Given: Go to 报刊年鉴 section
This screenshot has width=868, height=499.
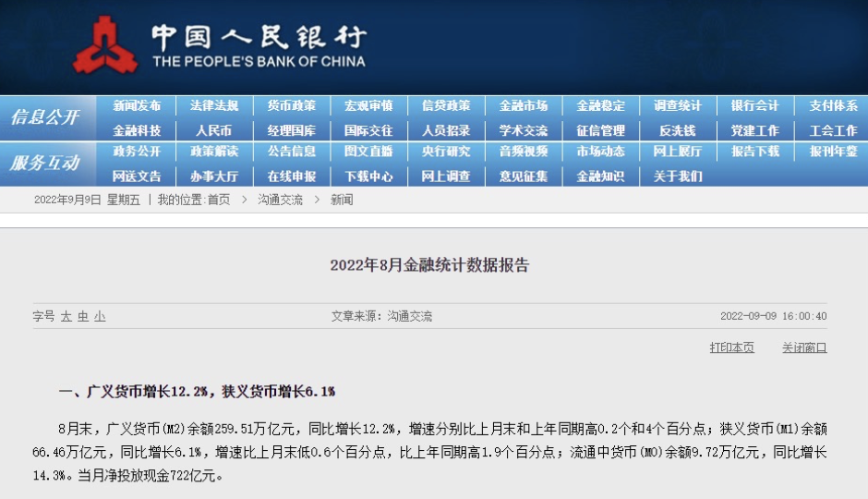Looking at the screenshot, I should pyautogui.click(x=833, y=152).
